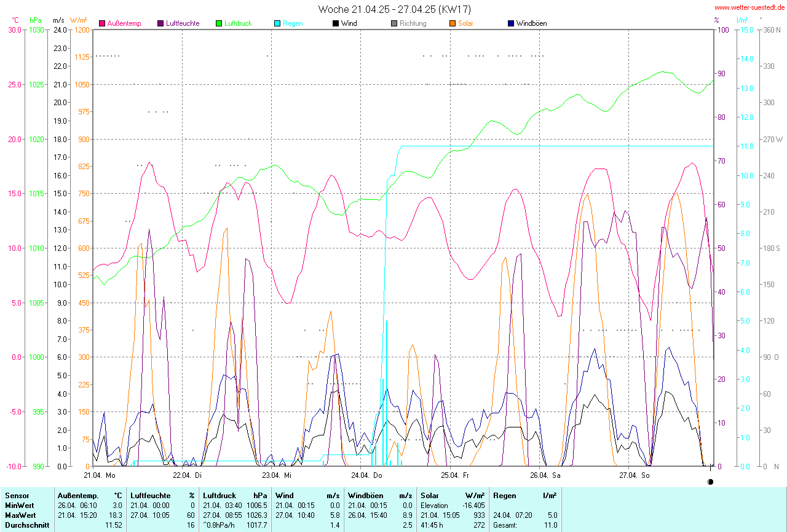The height and width of the screenshot is (532, 787).
Task: Click the 11.0 total rain value
Action: pyautogui.click(x=551, y=525)
